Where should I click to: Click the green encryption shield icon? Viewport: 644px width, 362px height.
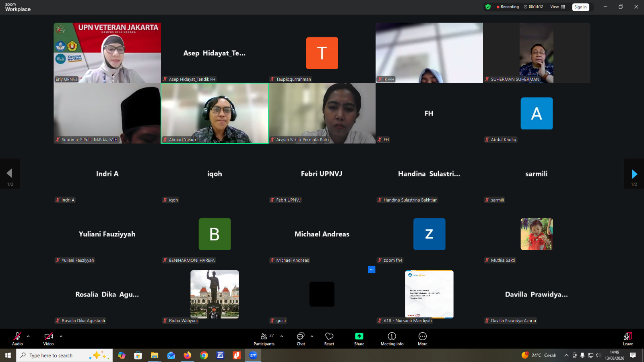(x=488, y=7)
